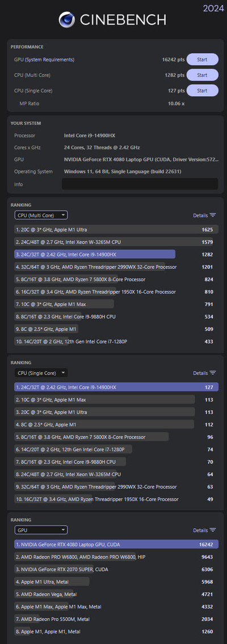Click the Details filter icon in GPU ranking
The height and width of the screenshot is (644, 227).
pos(213,530)
